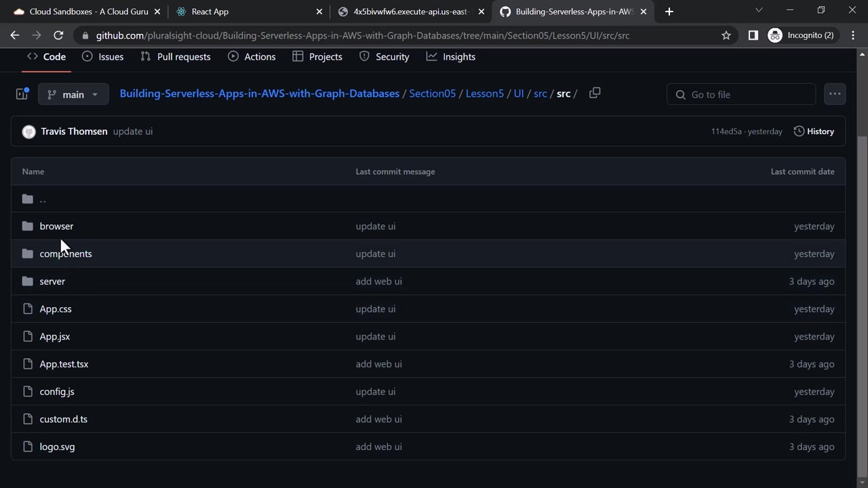
Task: Open the commit History
Action: [814, 131]
